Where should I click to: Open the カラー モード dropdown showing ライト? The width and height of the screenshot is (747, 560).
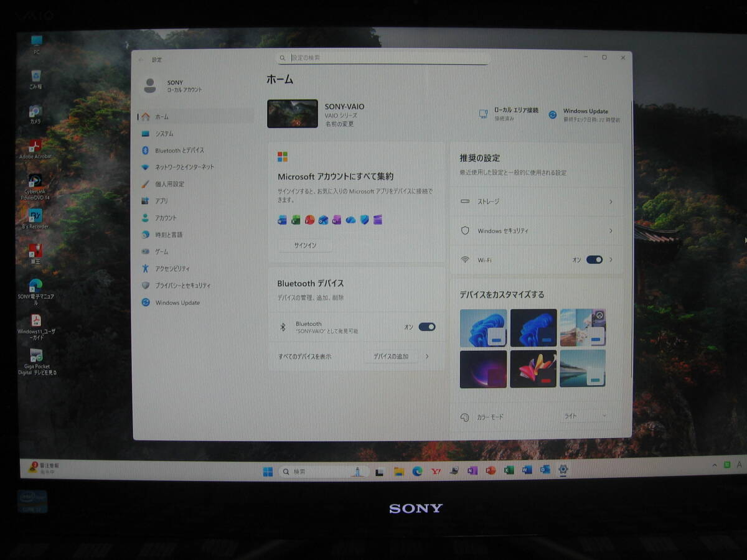point(585,416)
